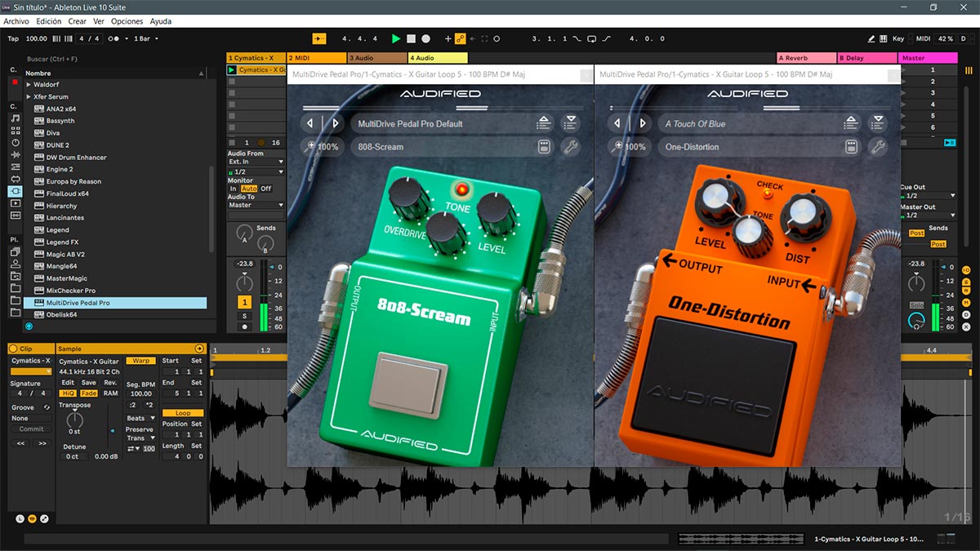Toggle the clip Loop button
This screenshot has height=551, width=980.
[x=183, y=413]
